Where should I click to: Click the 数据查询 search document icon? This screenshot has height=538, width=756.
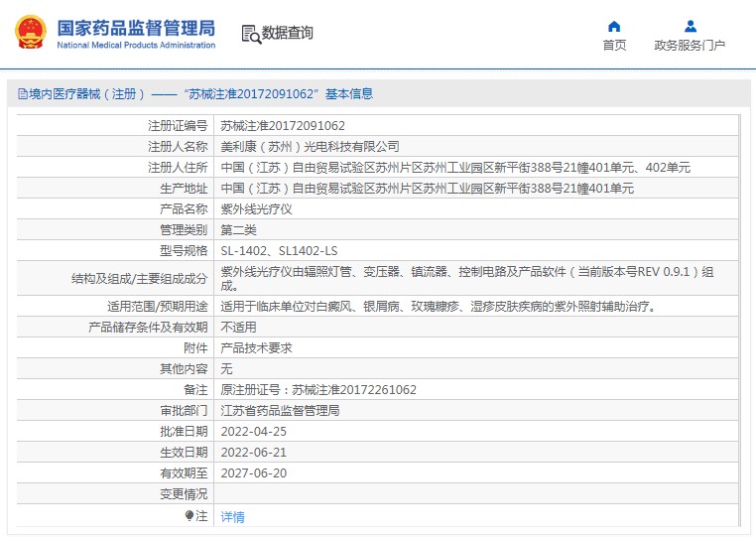[250, 34]
